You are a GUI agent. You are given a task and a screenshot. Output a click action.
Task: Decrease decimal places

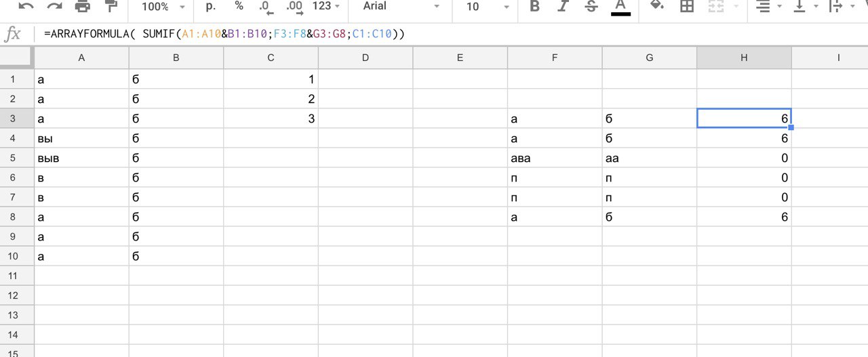[x=267, y=7]
